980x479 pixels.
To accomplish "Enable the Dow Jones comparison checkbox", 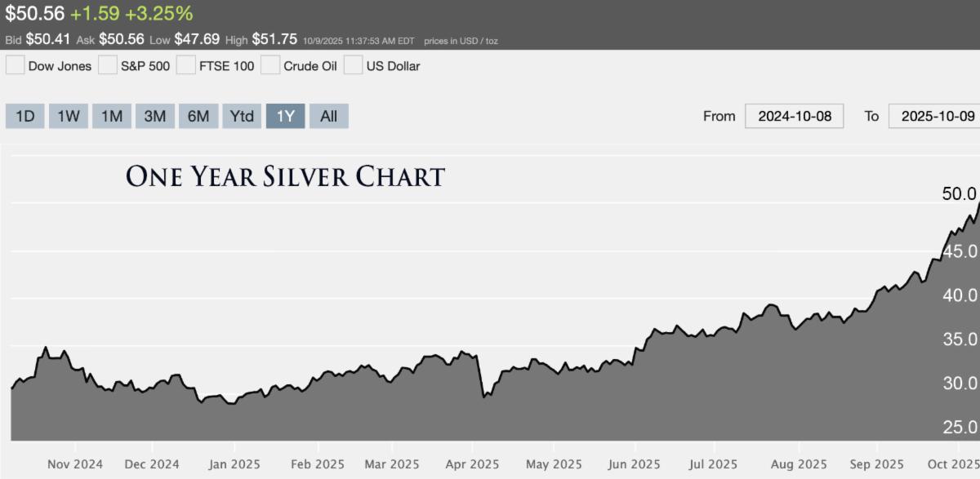I will click(x=16, y=65).
